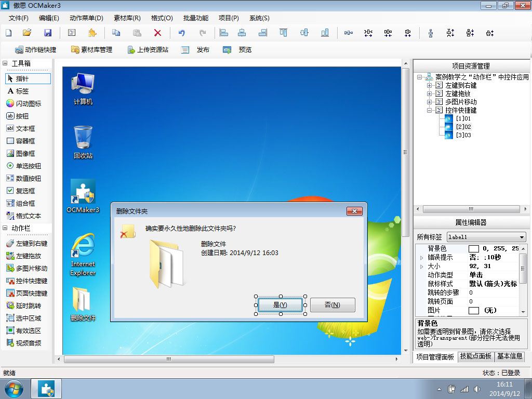This screenshot has height=399, width=532.
Task: Click the red X delete toolbar icon
Action: [157, 33]
